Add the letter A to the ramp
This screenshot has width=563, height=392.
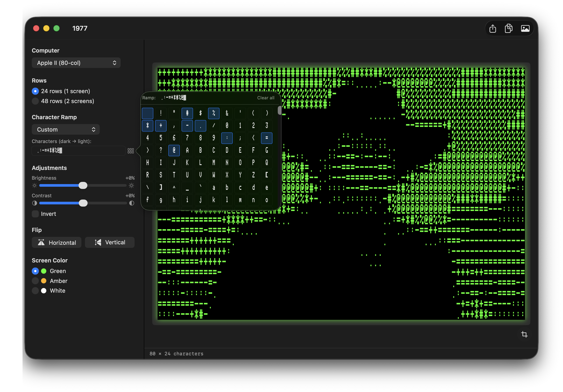187,150
